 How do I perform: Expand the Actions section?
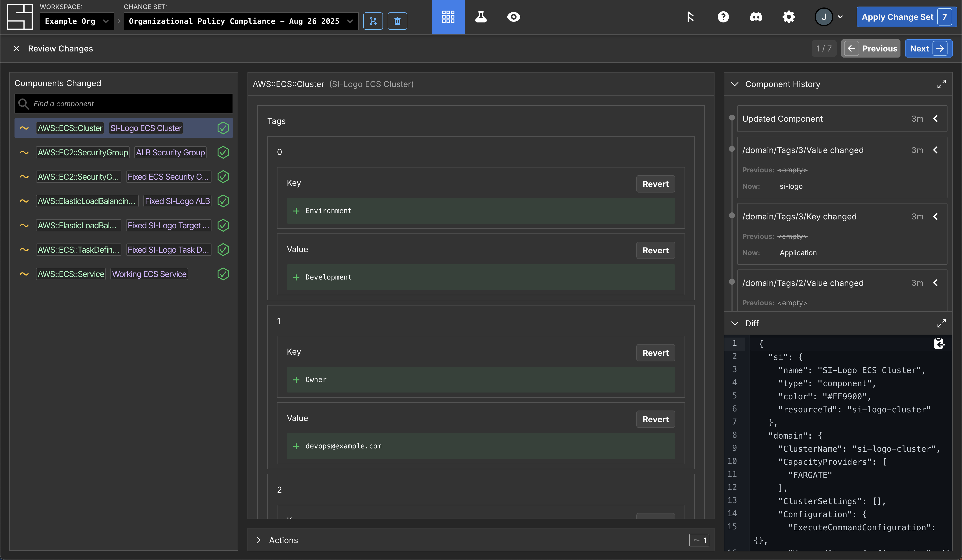coord(259,540)
